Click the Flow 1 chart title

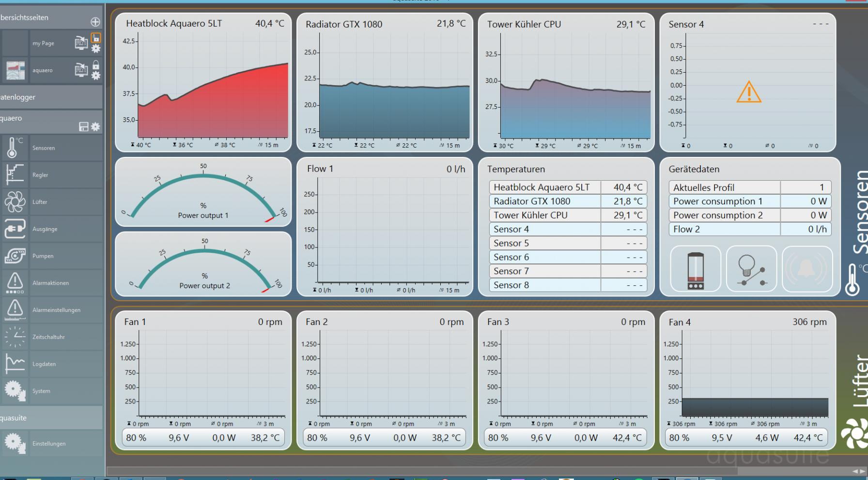[x=320, y=169]
